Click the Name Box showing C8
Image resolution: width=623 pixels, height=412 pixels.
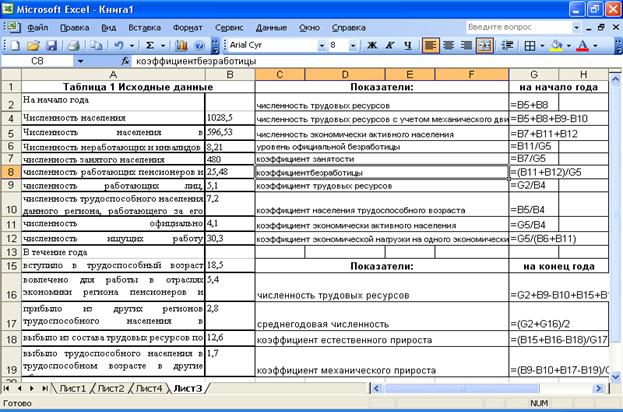tap(37, 61)
